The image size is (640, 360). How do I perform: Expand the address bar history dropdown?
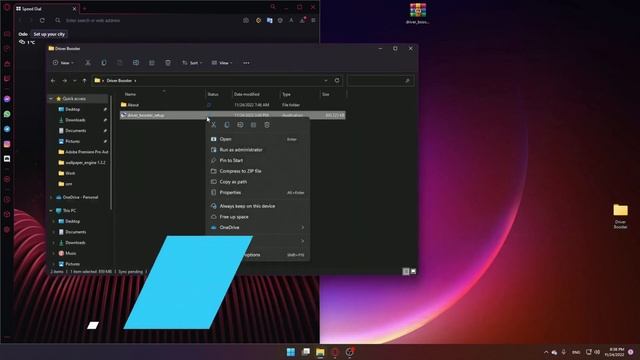pyautogui.click(x=326, y=81)
